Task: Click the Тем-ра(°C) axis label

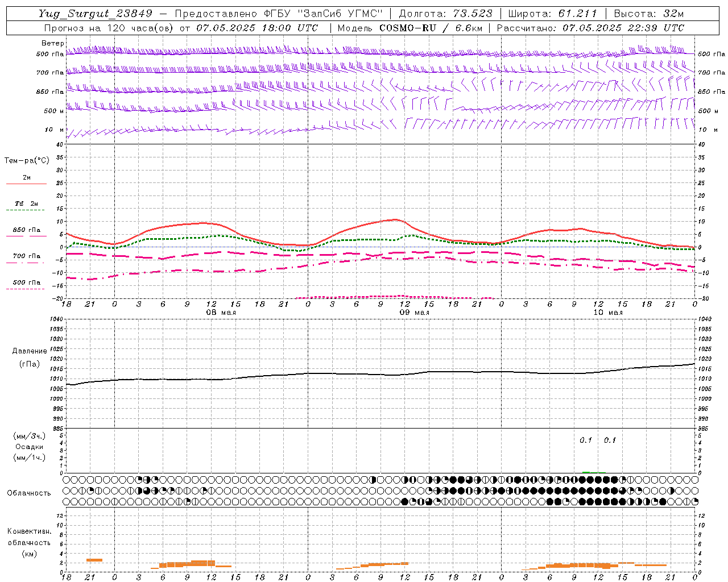Action: pyautogui.click(x=27, y=161)
